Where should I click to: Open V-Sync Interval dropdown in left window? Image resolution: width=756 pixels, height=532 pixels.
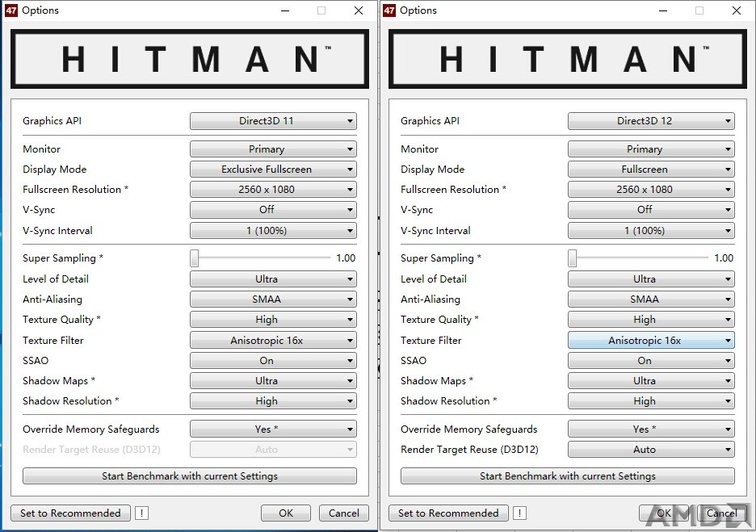273,230
